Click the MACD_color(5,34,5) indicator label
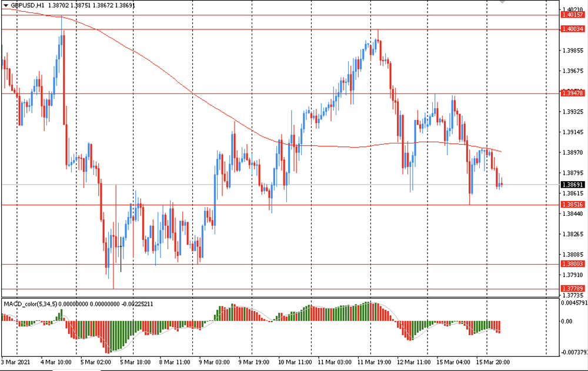 tap(31, 304)
